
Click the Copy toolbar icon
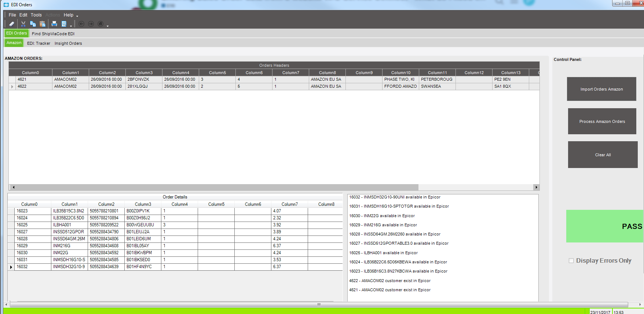click(33, 24)
